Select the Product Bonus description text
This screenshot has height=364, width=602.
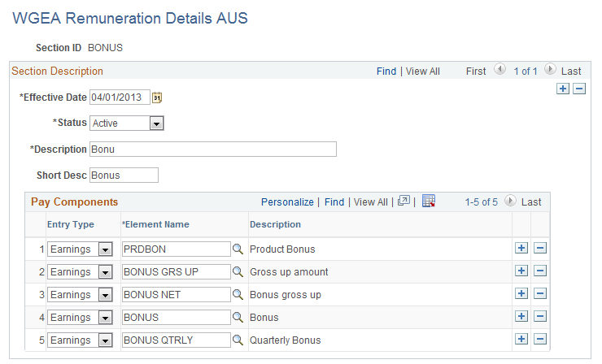coord(282,249)
